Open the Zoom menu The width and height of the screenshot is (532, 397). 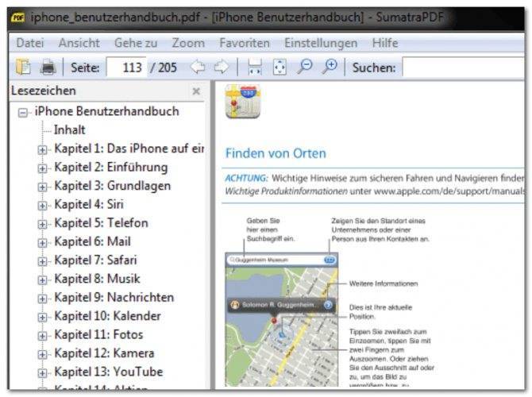tap(188, 43)
